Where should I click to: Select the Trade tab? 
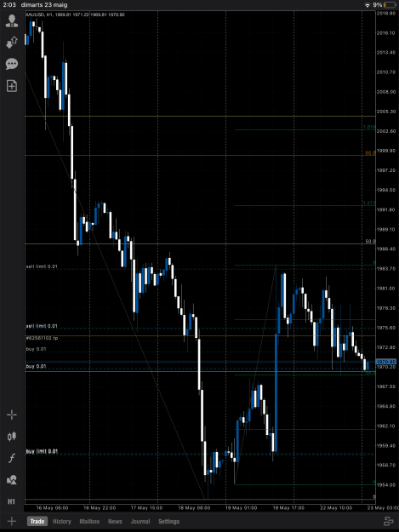coord(37,522)
